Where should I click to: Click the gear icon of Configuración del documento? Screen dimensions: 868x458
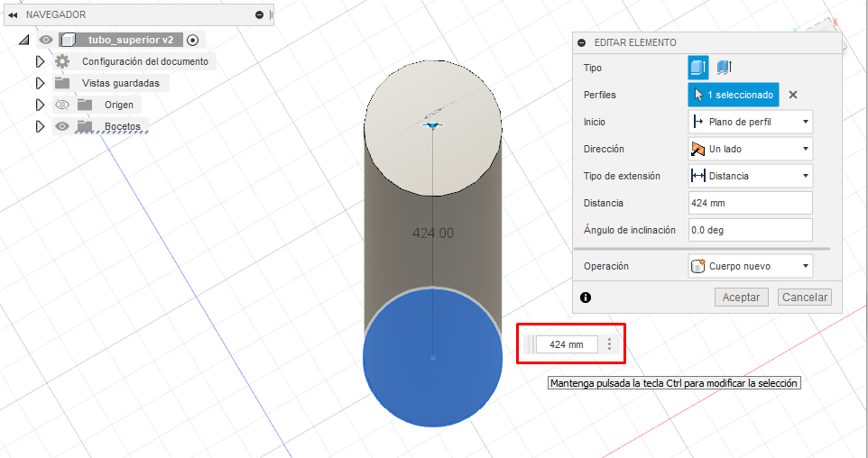point(62,61)
